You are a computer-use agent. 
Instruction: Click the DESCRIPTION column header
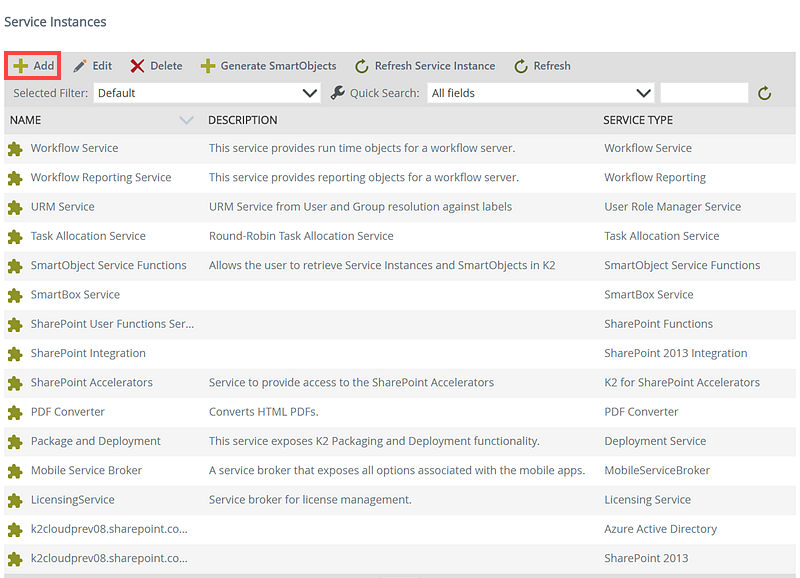[x=243, y=120]
